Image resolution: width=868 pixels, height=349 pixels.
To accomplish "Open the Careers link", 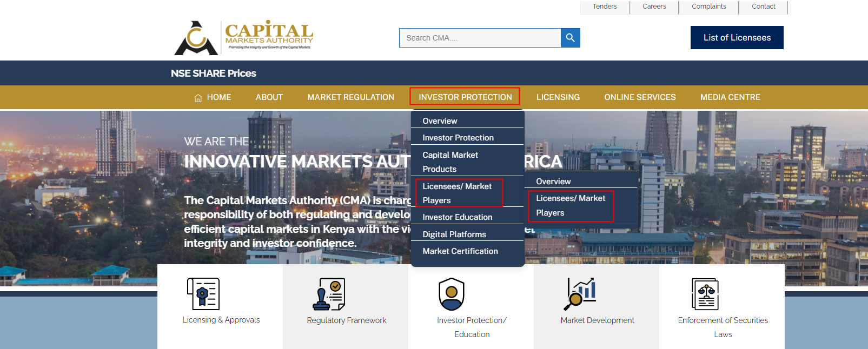I will 654,6.
